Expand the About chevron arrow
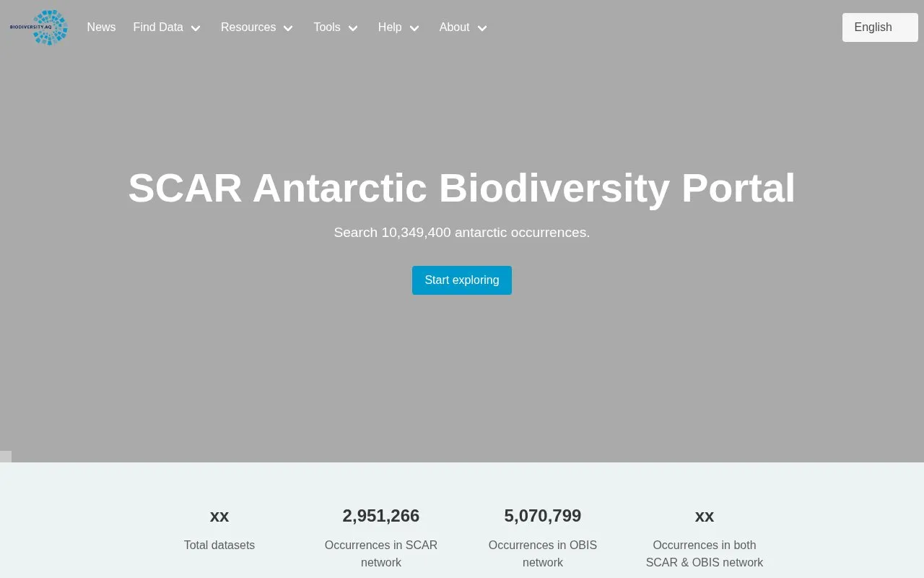This screenshot has height=578, width=924. click(482, 28)
